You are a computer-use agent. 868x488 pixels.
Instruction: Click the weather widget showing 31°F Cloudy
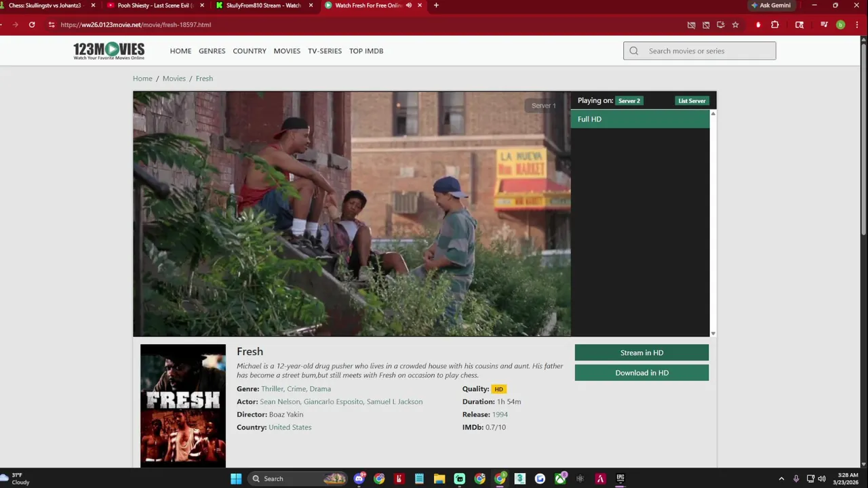(x=16, y=479)
